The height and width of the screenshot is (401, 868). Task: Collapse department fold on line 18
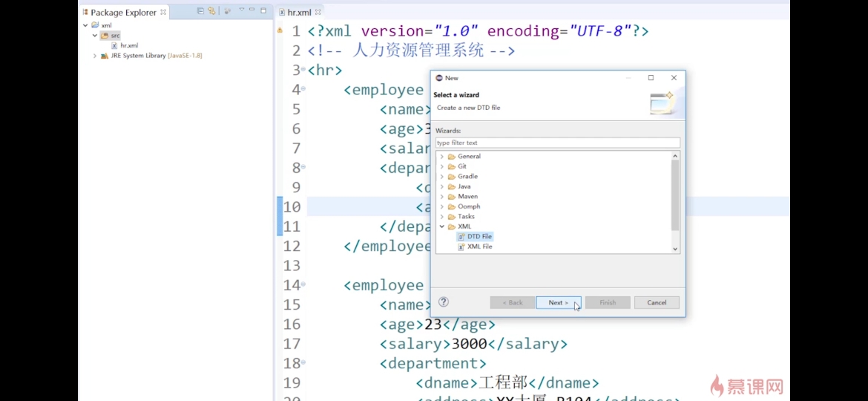coord(303,363)
